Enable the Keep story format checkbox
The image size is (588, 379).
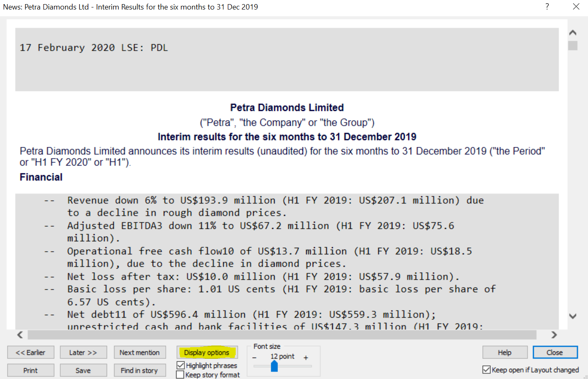pos(180,375)
